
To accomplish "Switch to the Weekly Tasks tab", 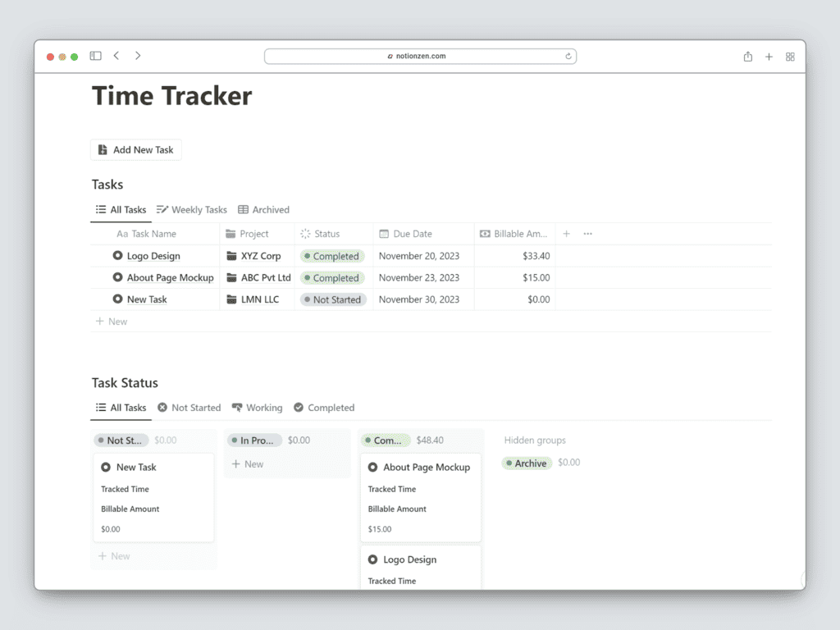I will click(191, 209).
